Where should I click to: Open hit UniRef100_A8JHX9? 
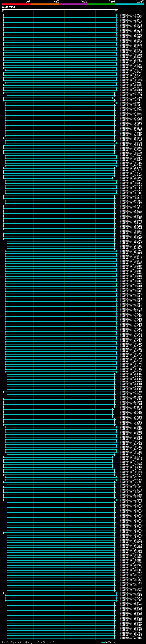[x=131, y=15]
